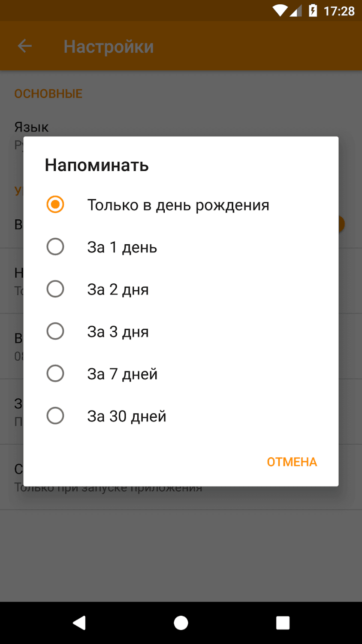
Task: Tap the battery charging icon
Action: pos(313,11)
